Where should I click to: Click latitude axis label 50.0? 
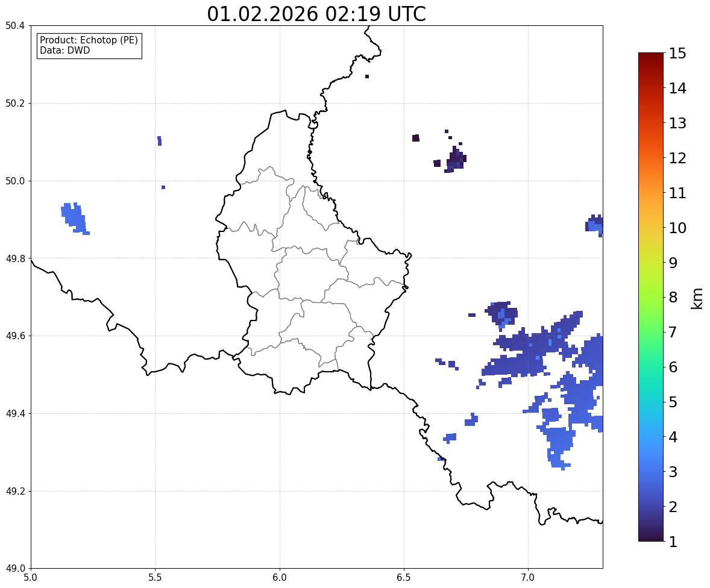(x=15, y=181)
